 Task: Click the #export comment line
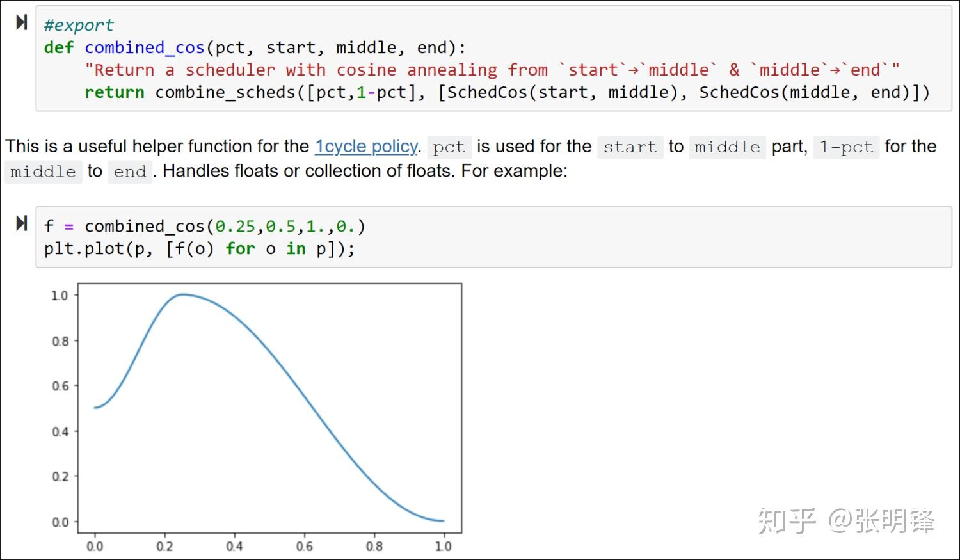pyautogui.click(x=79, y=25)
